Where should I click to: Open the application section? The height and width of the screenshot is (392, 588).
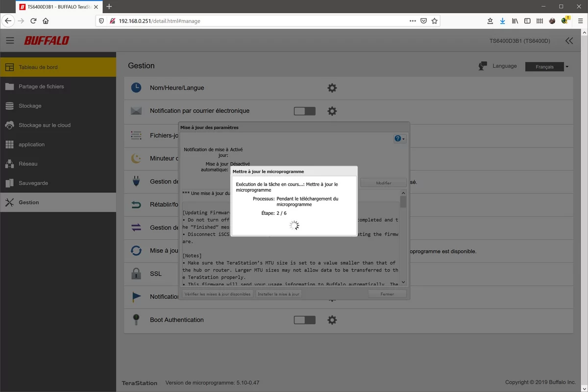(58, 144)
